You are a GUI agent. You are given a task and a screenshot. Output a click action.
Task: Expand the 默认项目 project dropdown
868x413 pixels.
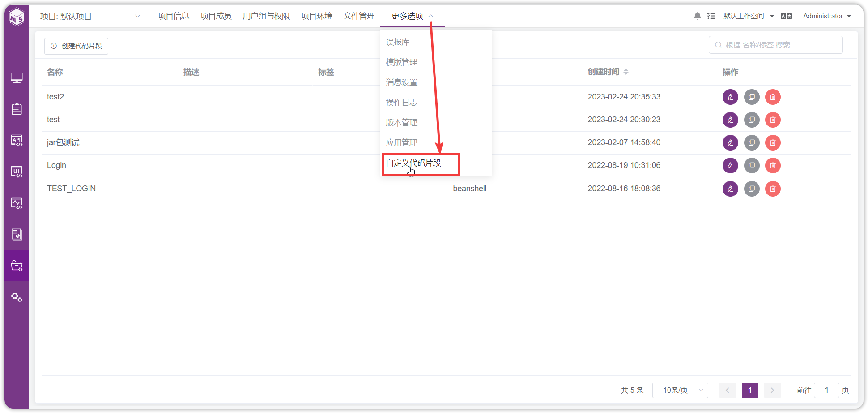91,16
